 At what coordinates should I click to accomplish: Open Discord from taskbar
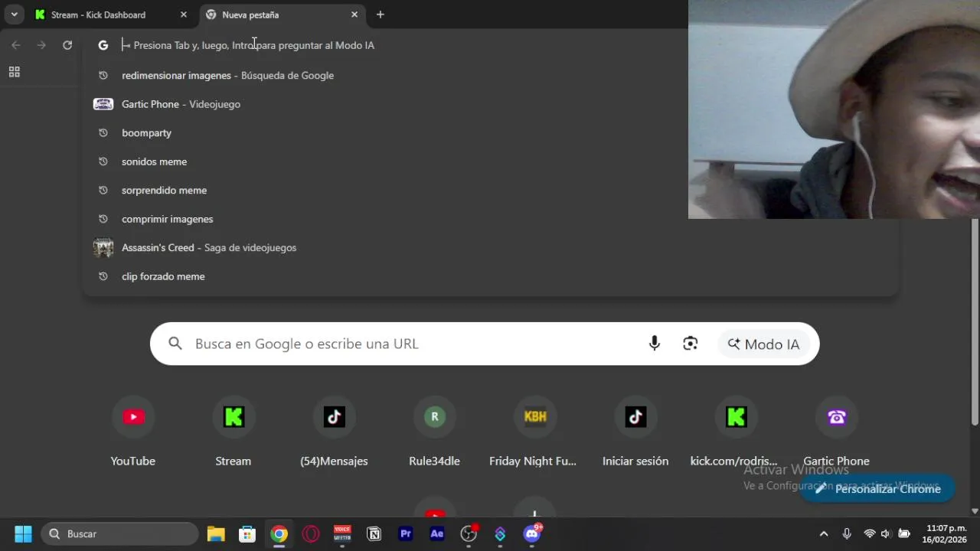pyautogui.click(x=532, y=533)
